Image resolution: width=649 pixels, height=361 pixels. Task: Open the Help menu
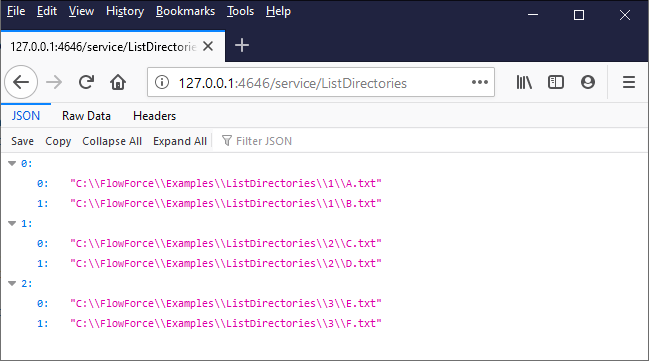click(278, 11)
